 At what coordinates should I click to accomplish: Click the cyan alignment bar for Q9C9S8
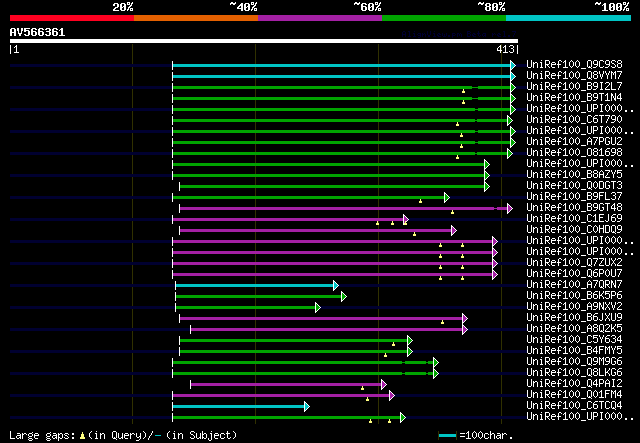(342, 65)
